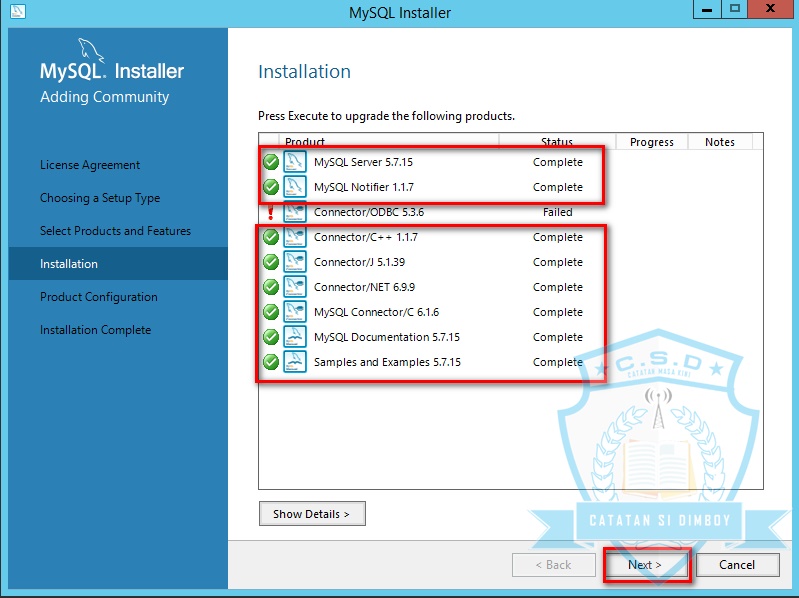Click the MySQL Connector/C 6.1.6 product icon
Image resolution: width=799 pixels, height=598 pixels.
(295, 312)
